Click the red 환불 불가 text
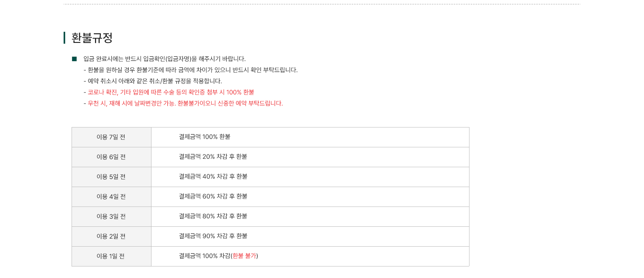This screenshot has width=644, height=278. tap(244, 256)
